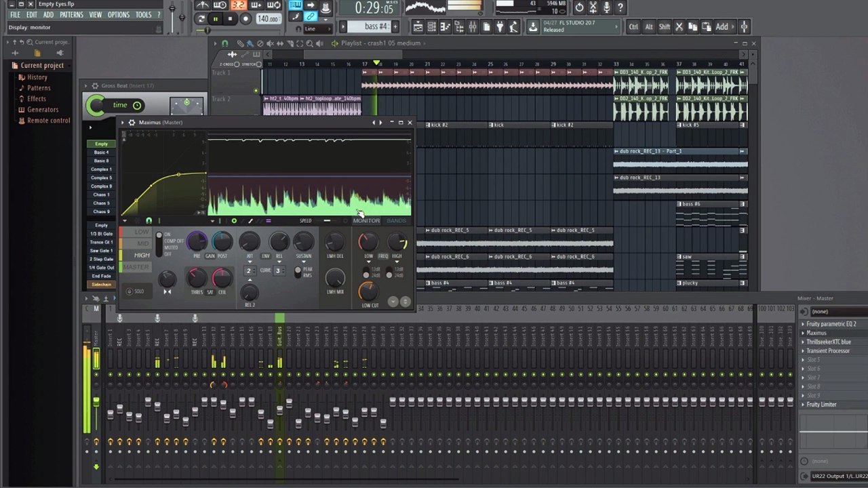The width and height of the screenshot is (868, 488).
Task: Collapse the Current project folder
Action: pyautogui.click(x=41, y=66)
